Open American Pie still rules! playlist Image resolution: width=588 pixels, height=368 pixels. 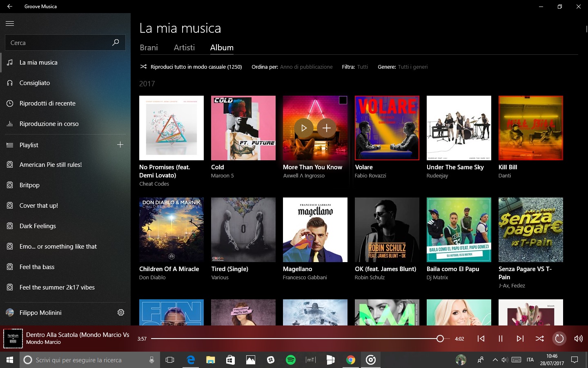pos(65,165)
